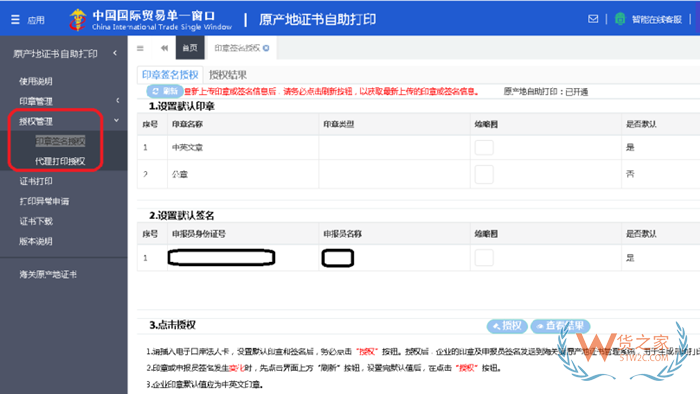The width and height of the screenshot is (700, 394).
Task: Select 印章签名授权 in the sidebar
Action: coord(60,141)
